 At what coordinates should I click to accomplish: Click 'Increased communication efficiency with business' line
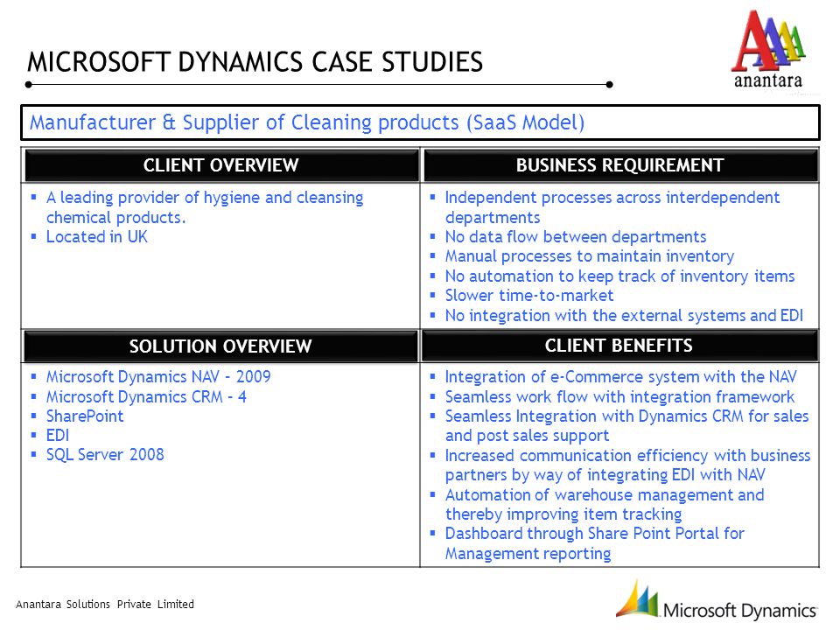coord(628,455)
